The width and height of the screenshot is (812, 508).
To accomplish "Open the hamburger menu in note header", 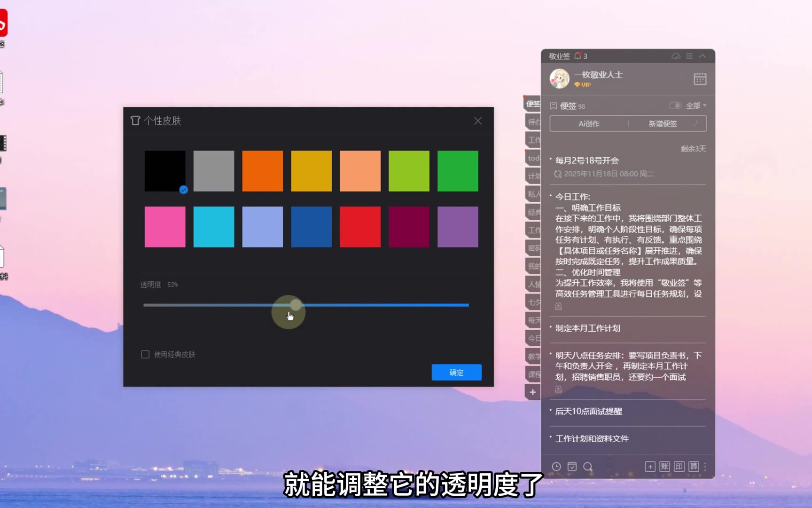I will pyautogui.click(x=689, y=56).
